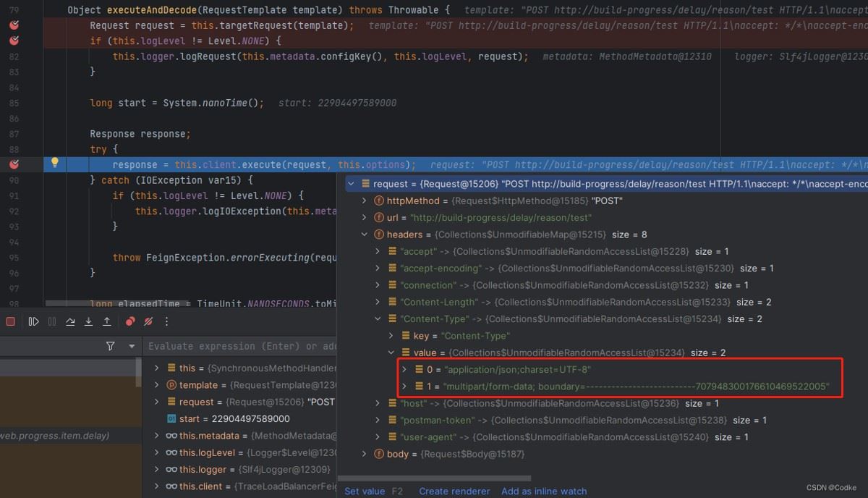Click the Set value link
The width and height of the screenshot is (868, 498).
click(365, 491)
